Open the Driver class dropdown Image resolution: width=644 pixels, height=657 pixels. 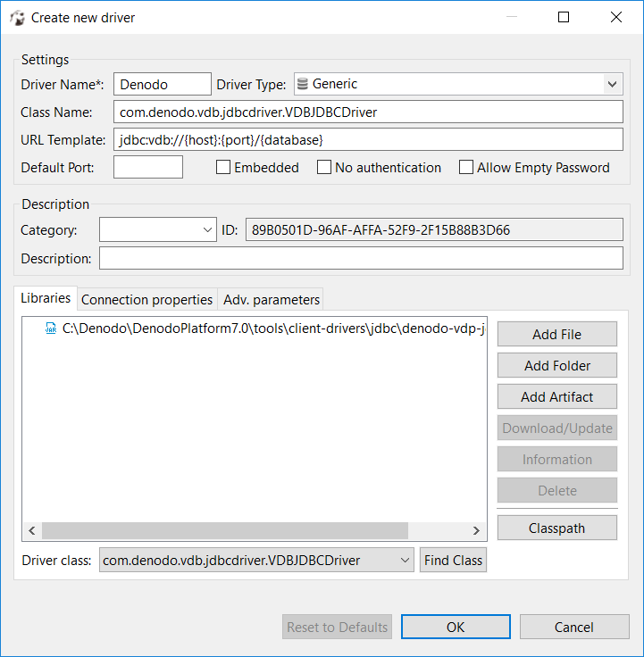(x=405, y=561)
